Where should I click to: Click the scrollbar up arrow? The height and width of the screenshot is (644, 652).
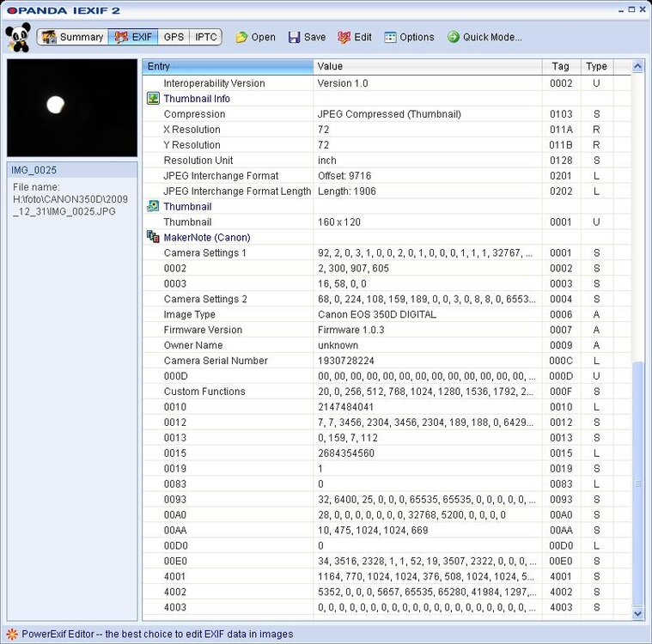pos(637,66)
